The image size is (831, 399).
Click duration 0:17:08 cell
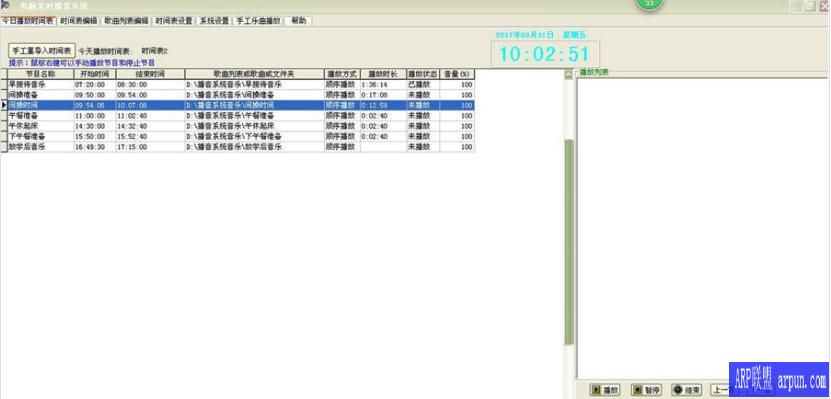click(x=383, y=95)
